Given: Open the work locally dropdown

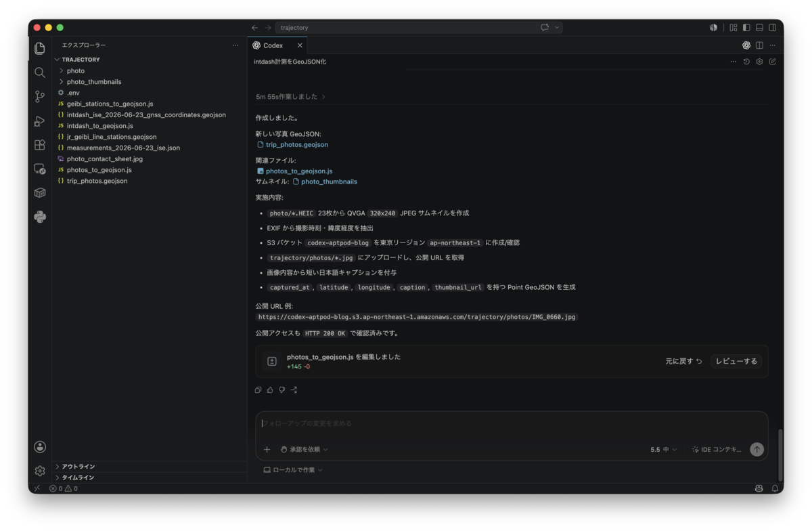Looking at the screenshot, I should (293, 469).
